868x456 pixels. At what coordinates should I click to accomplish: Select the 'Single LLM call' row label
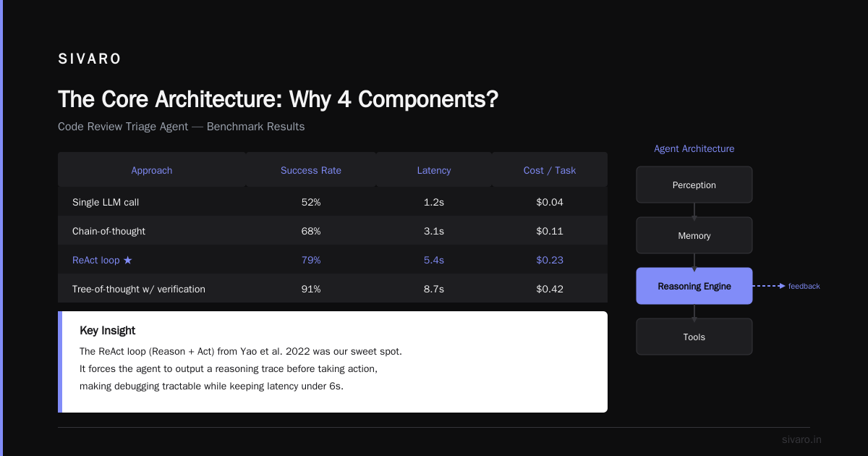coord(106,202)
